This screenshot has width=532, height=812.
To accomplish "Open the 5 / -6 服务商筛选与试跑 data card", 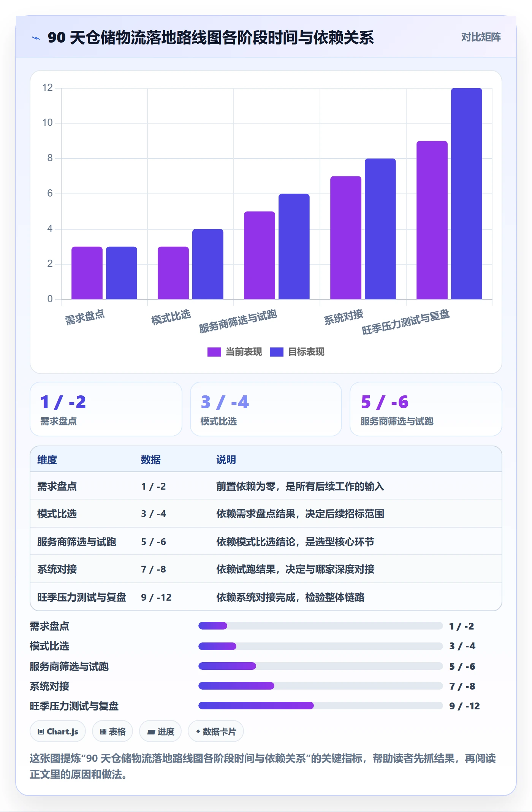I will click(426, 409).
